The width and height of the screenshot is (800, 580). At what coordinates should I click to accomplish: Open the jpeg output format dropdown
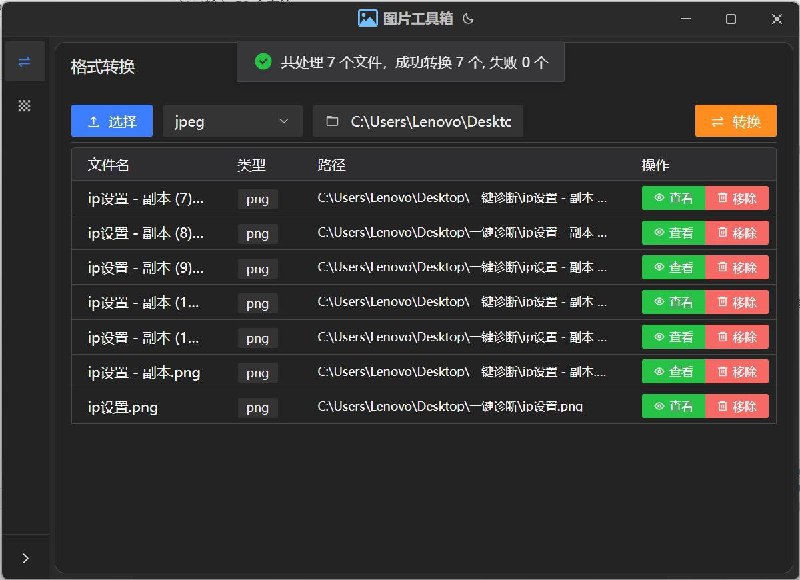[232, 121]
